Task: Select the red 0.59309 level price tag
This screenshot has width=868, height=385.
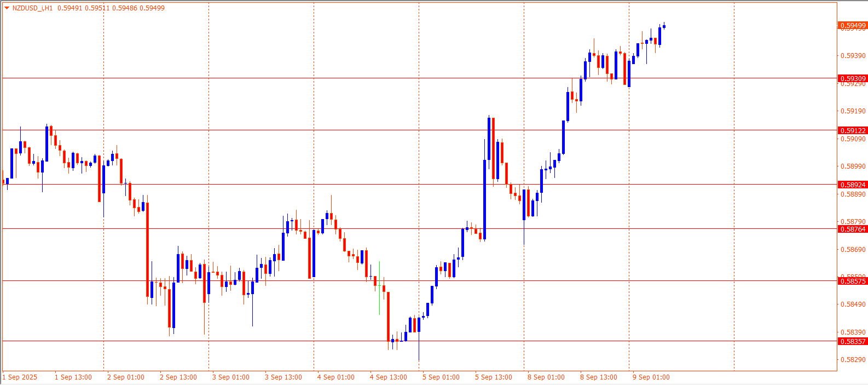Action: point(853,79)
